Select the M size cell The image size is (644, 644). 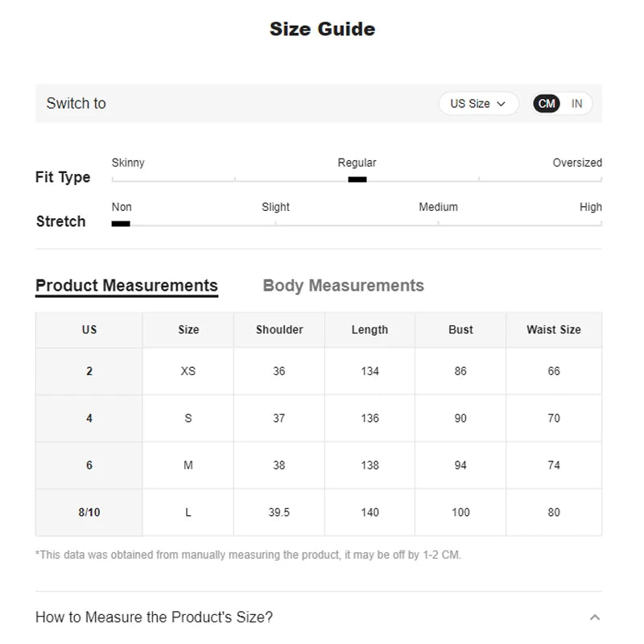tap(188, 465)
